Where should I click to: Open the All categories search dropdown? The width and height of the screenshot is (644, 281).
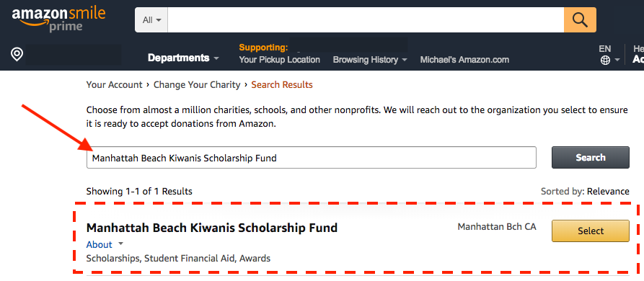(151, 19)
